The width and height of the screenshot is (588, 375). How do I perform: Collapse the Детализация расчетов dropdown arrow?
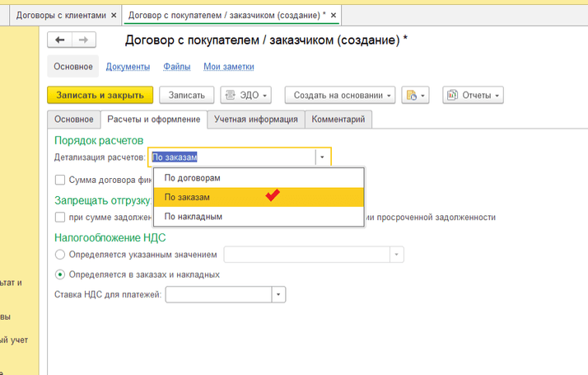(323, 157)
